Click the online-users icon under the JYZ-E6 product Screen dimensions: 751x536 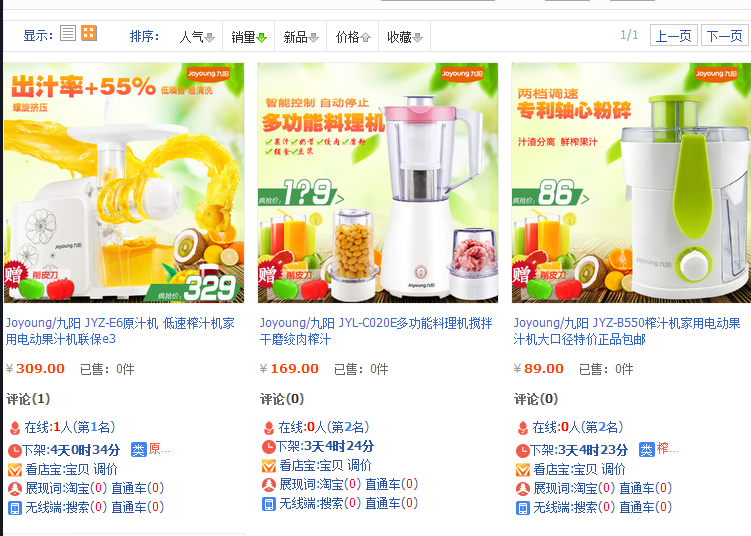click(x=15, y=427)
